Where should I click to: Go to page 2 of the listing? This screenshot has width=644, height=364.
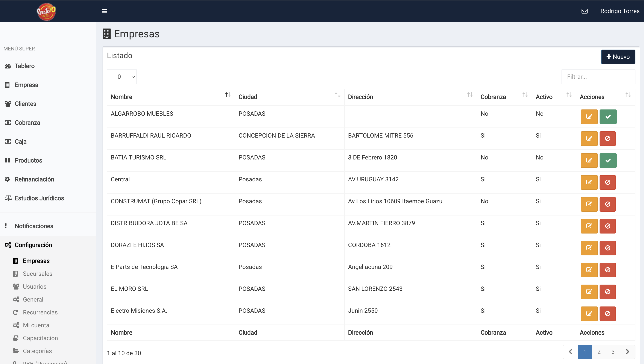point(599,352)
